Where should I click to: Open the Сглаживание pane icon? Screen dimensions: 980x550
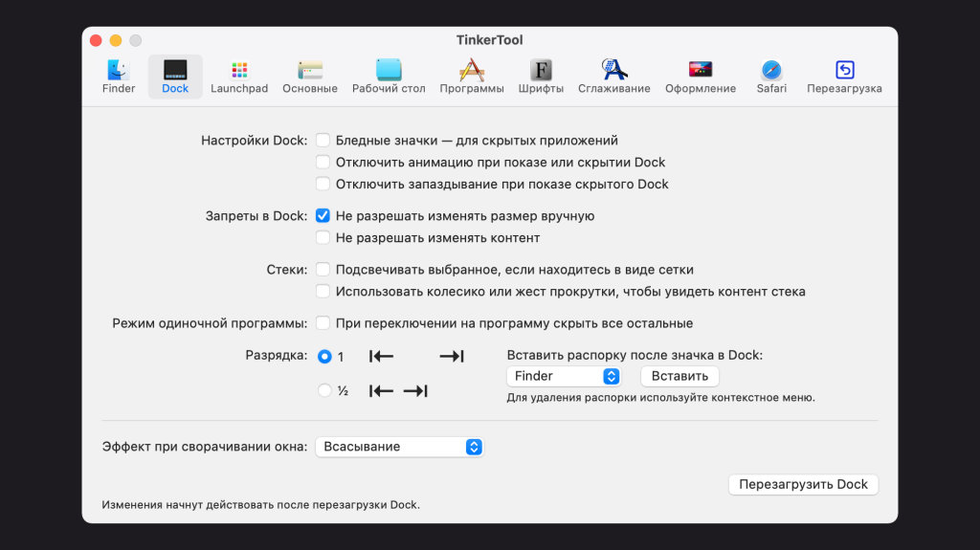tap(613, 71)
